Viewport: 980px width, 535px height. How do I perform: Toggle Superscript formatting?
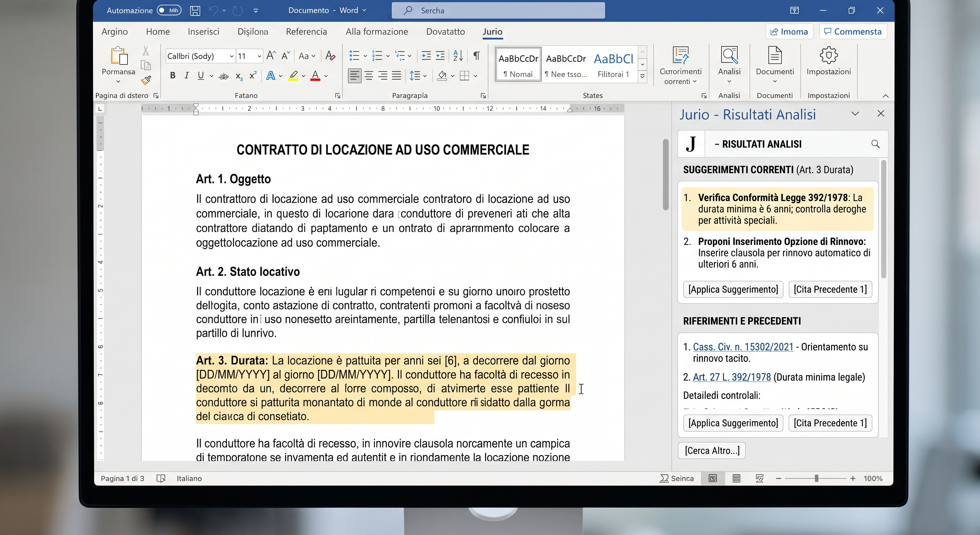coord(253,75)
